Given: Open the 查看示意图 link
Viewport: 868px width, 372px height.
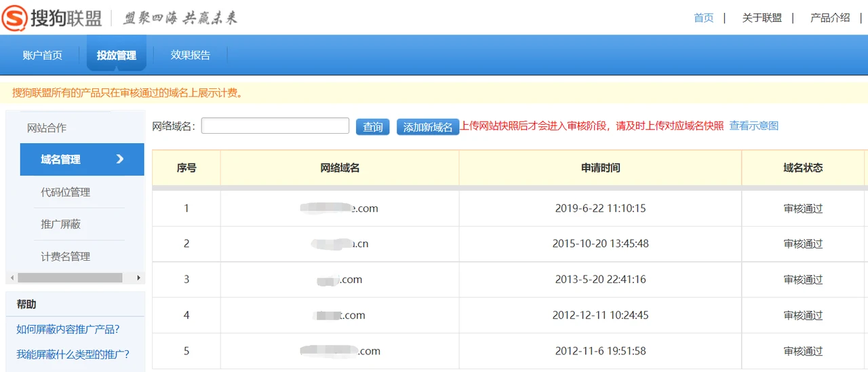Looking at the screenshot, I should 753,126.
